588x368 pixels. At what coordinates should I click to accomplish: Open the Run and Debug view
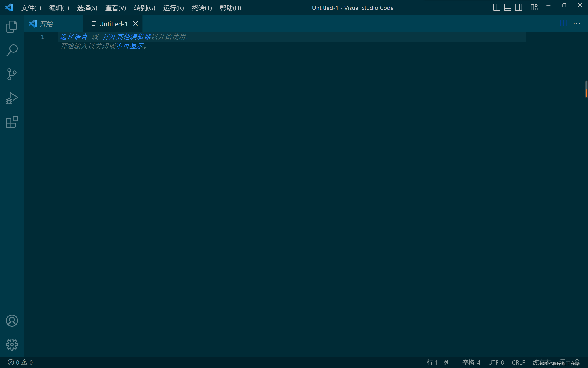(12, 98)
